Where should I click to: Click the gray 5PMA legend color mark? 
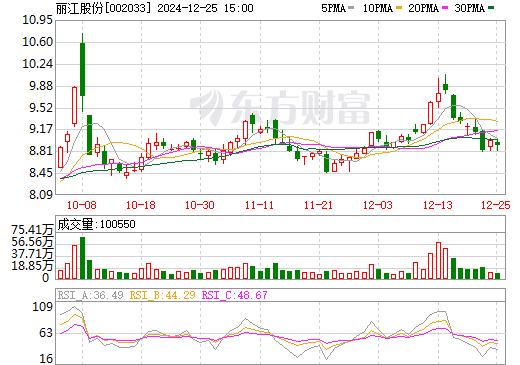pos(351,8)
